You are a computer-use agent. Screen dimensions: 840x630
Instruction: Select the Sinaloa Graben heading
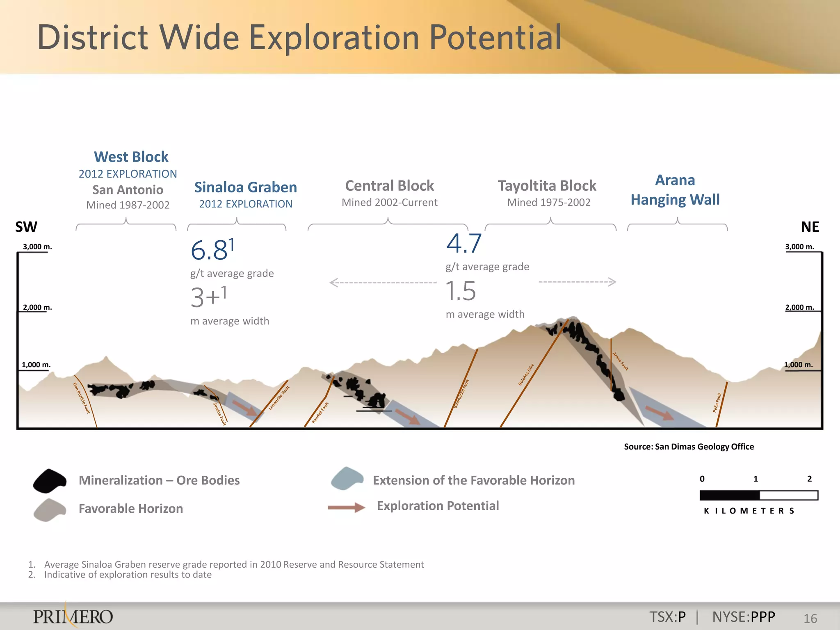tap(245, 187)
